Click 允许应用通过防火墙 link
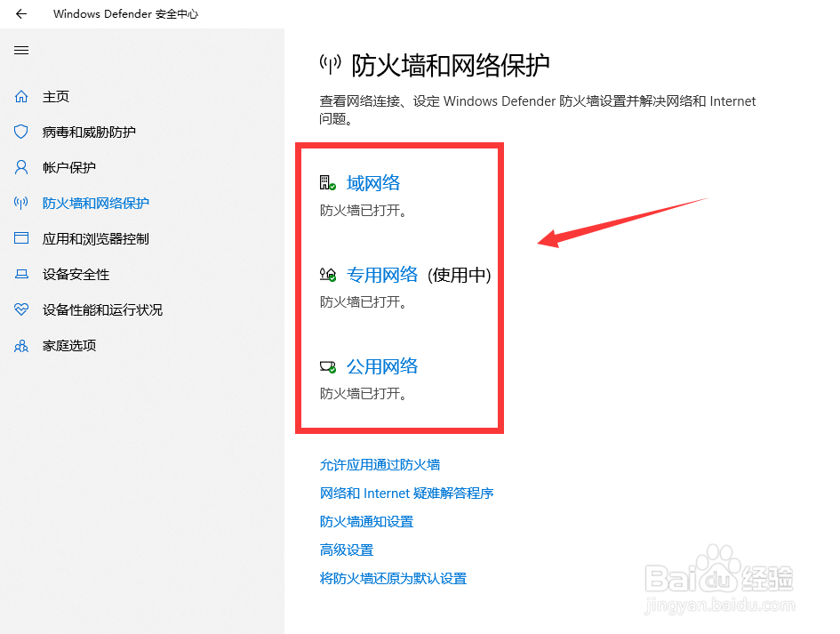 [380, 465]
